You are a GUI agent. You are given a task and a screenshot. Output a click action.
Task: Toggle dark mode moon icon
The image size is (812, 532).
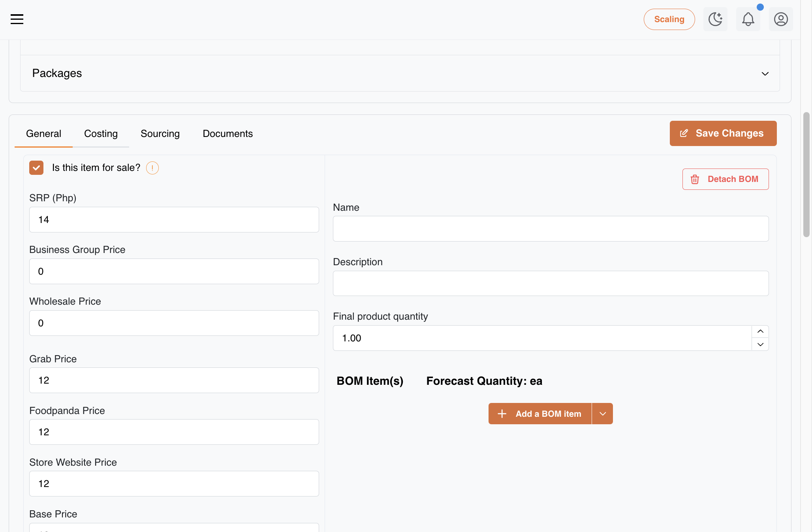pyautogui.click(x=715, y=19)
